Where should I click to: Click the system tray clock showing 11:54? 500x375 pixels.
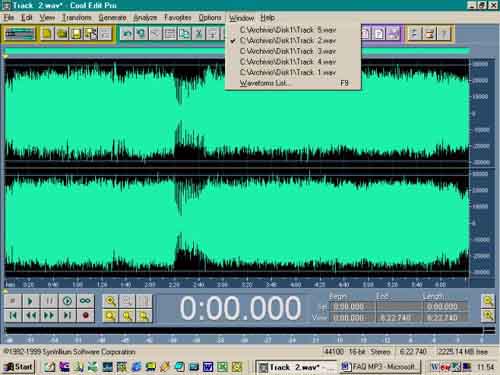click(485, 367)
